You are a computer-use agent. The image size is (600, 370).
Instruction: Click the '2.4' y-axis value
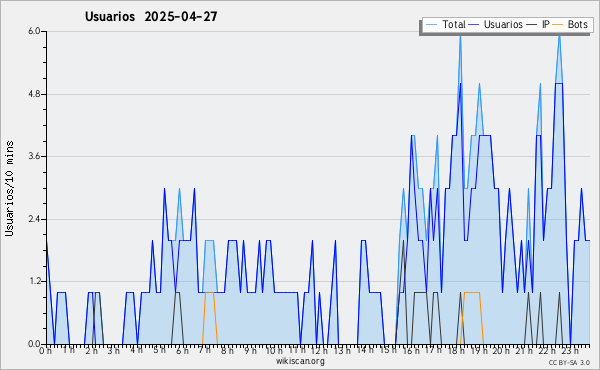(34, 219)
